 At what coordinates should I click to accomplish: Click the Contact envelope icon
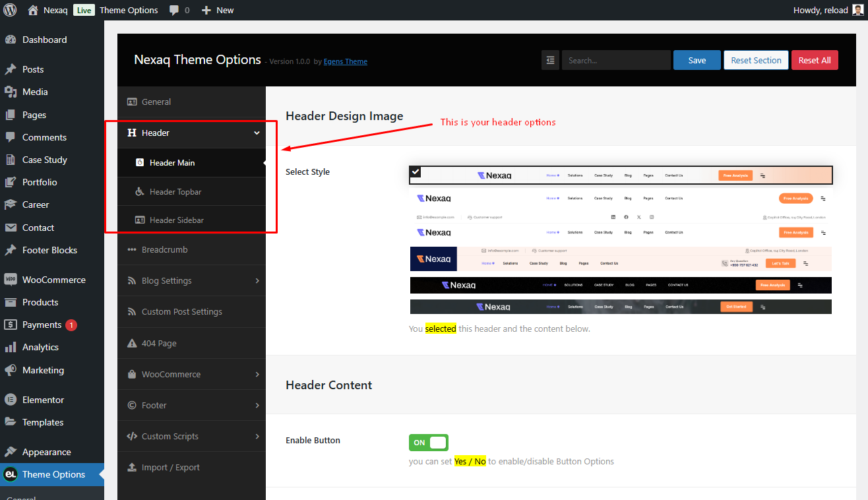click(11, 228)
